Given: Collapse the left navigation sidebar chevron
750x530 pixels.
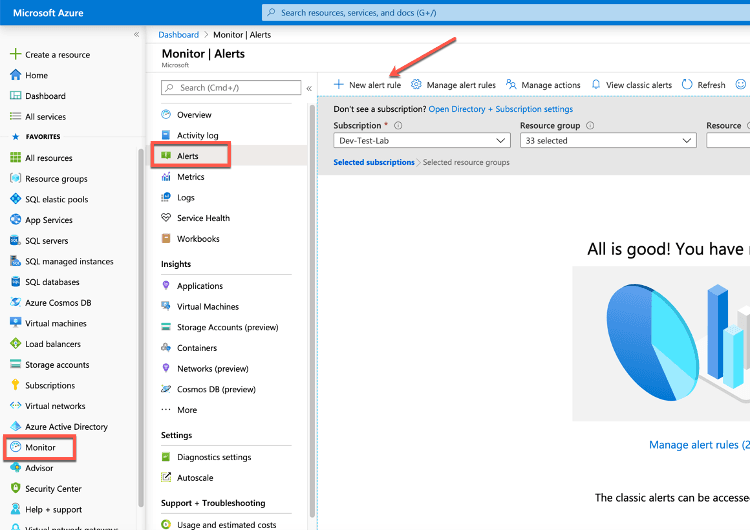Looking at the screenshot, I should point(136,35).
